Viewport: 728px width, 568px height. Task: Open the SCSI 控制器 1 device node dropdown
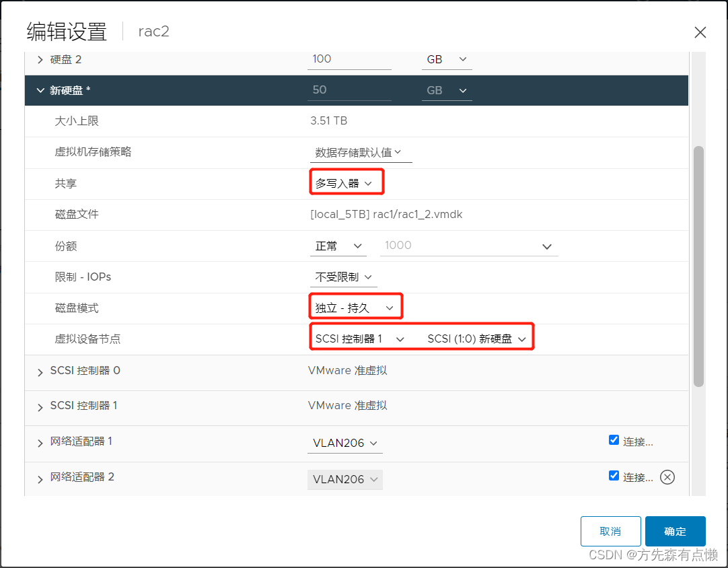coord(358,337)
